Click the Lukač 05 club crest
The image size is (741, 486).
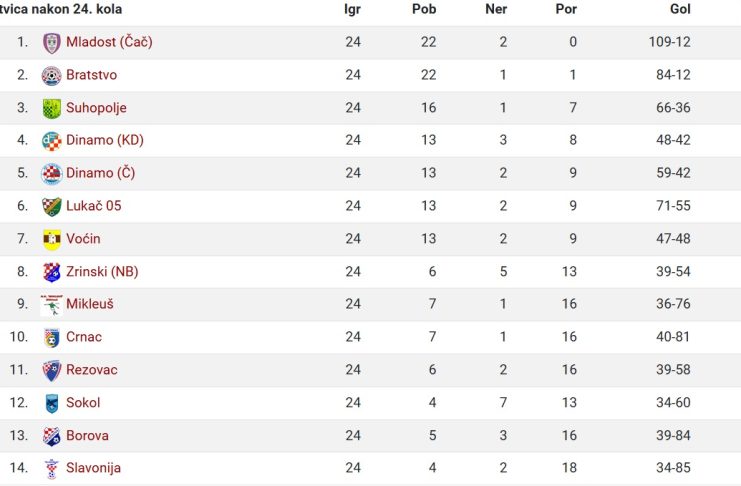click(52, 207)
